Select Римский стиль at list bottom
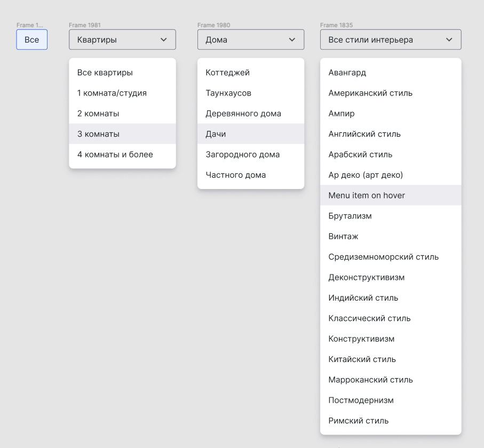The image size is (484, 448). (x=391, y=421)
